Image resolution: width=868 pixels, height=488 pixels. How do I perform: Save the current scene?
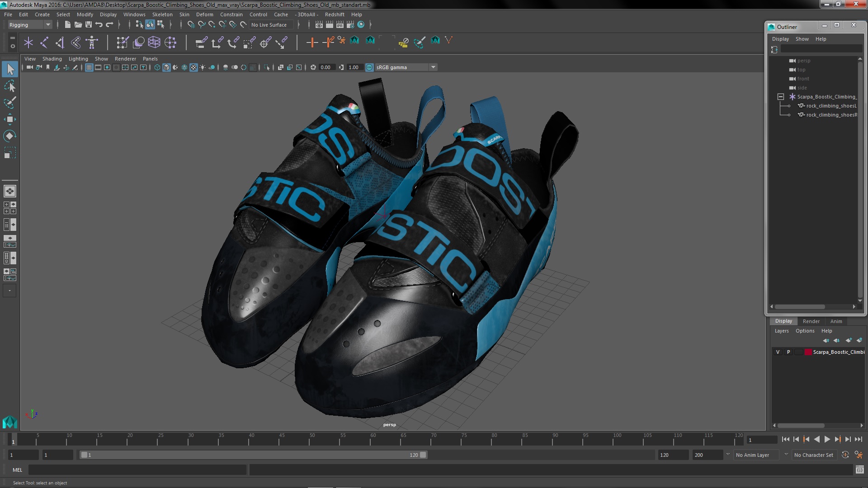coord(89,25)
